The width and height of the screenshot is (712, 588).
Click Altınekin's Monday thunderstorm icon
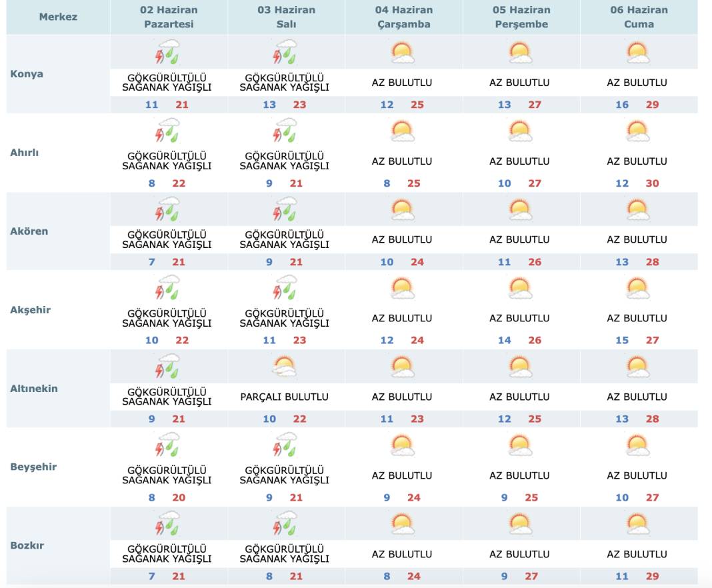point(168,367)
